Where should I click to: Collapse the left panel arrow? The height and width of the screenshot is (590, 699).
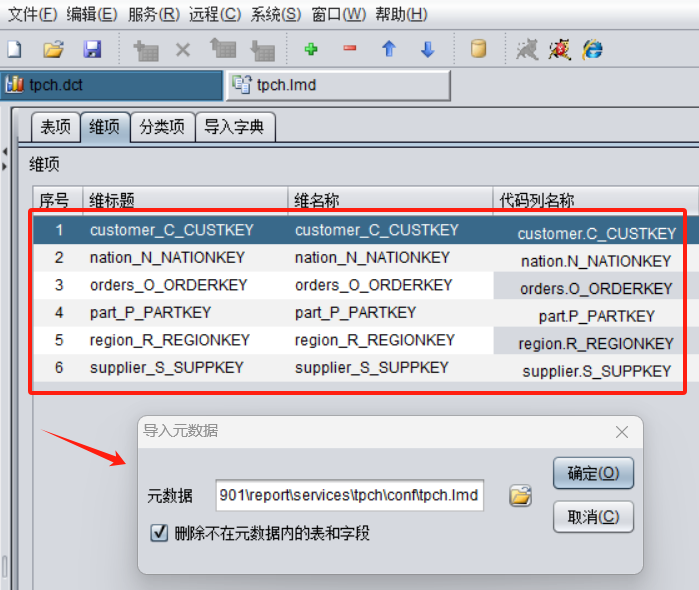(x=5, y=152)
